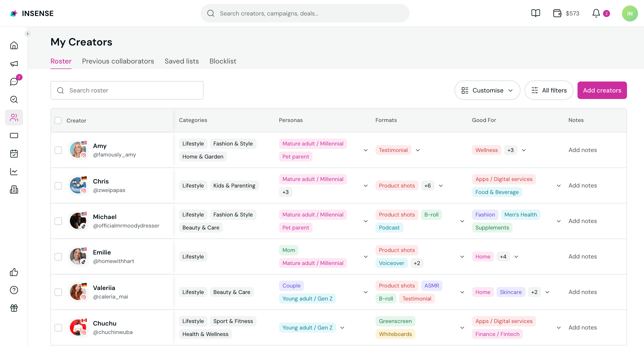Add notes for Emilie
Screen dimensions: 644x347
pos(582,256)
